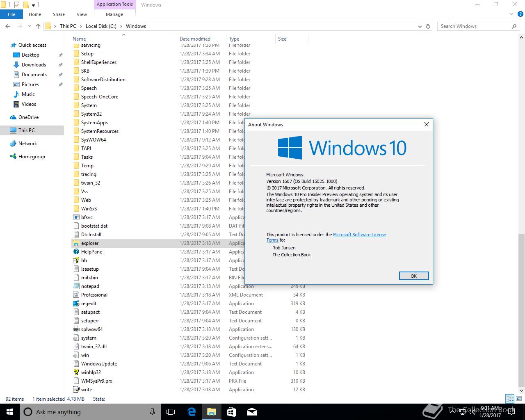Viewport: 525px width, 420px height.
Task: Open Windows Store from taskbar
Action: pyautogui.click(x=231, y=412)
